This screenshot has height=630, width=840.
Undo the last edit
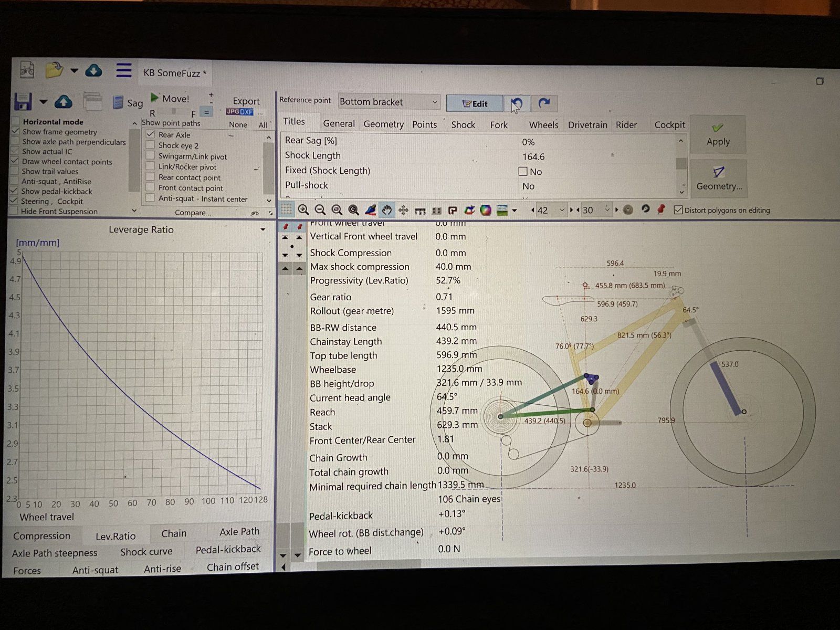(x=517, y=103)
